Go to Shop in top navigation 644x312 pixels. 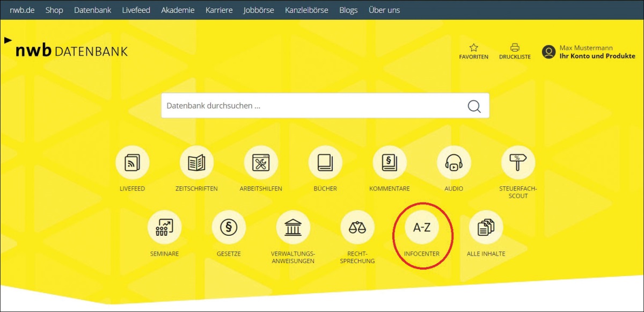pyautogui.click(x=54, y=10)
